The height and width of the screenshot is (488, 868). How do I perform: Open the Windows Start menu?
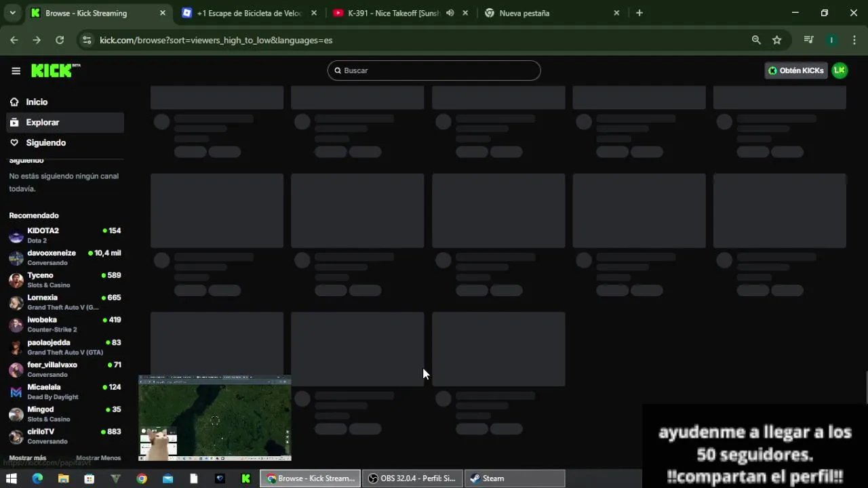12,479
